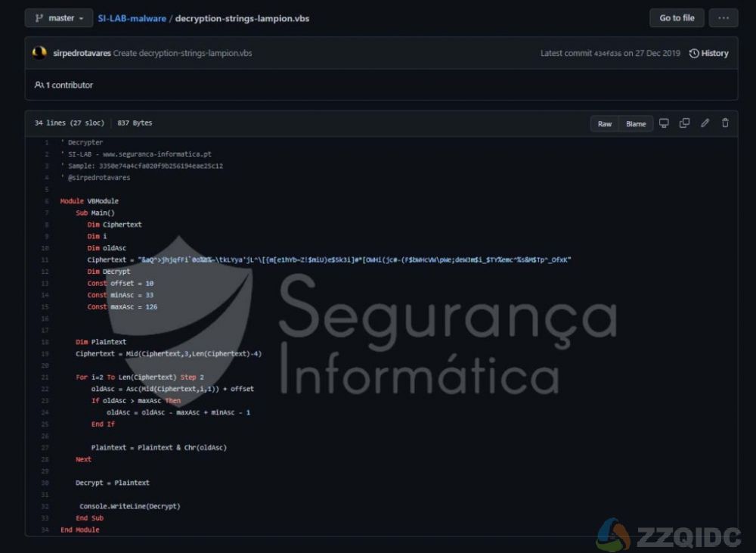Click the Console.WriteLine(Decrypt) line

[130, 506]
